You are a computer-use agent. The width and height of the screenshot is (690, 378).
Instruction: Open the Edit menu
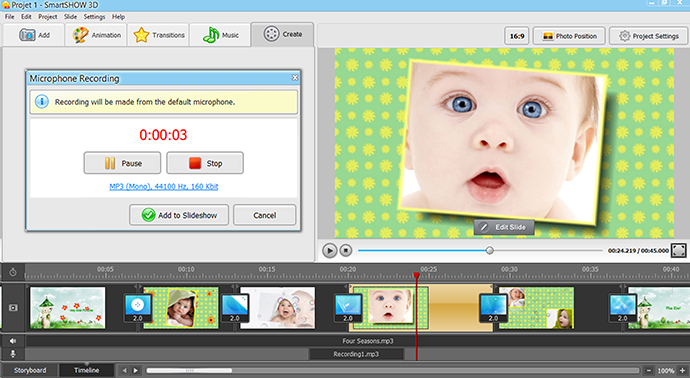tap(26, 17)
